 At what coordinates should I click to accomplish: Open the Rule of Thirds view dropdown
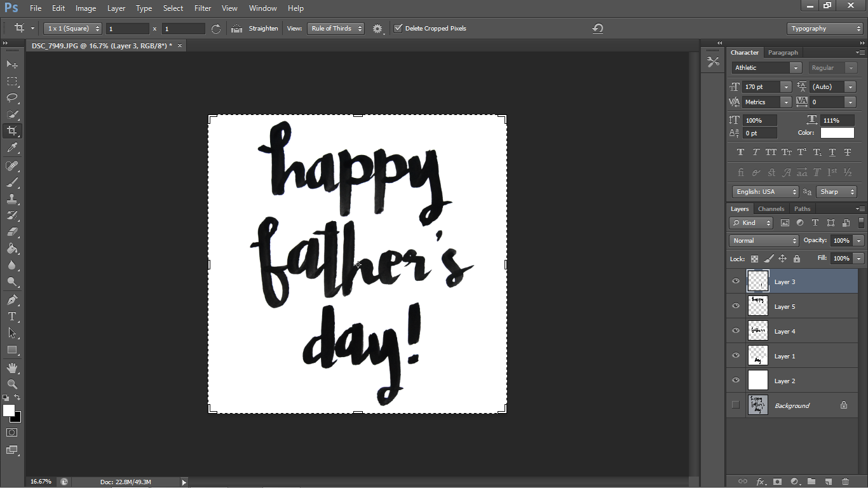[336, 28]
